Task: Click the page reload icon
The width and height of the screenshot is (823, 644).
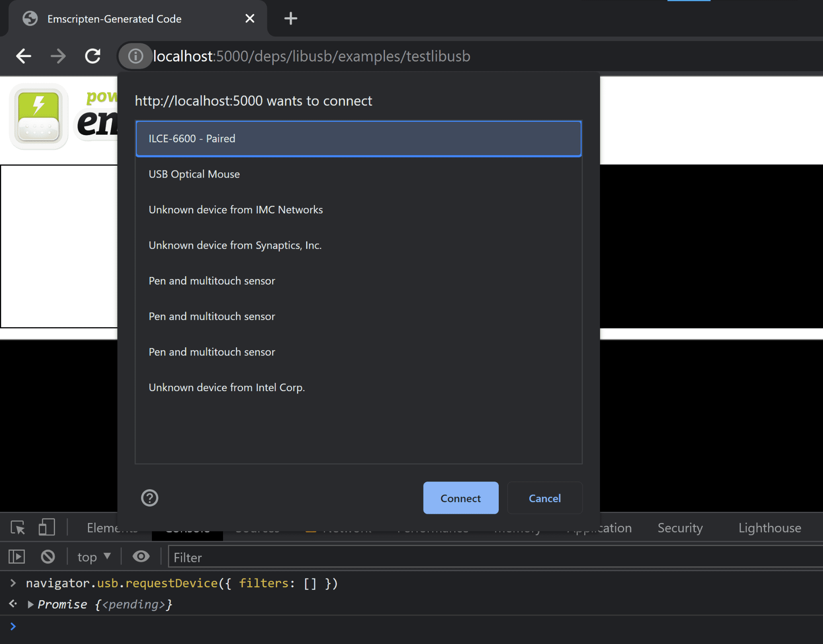Action: [x=94, y=56]
